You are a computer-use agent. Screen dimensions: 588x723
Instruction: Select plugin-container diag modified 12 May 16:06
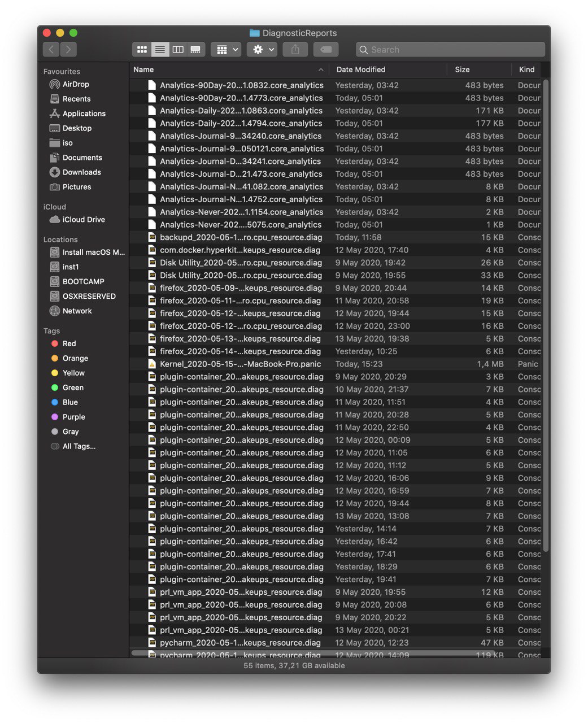tap(336, 478)
